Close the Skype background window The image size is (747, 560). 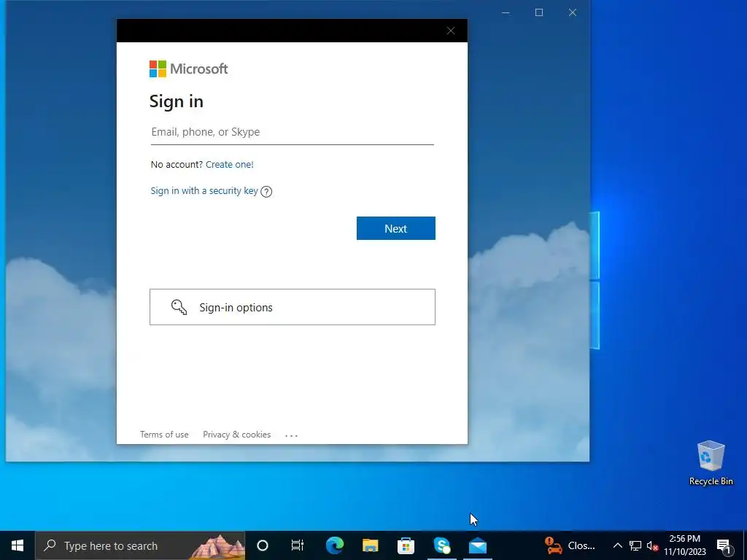tap(573, 13)
